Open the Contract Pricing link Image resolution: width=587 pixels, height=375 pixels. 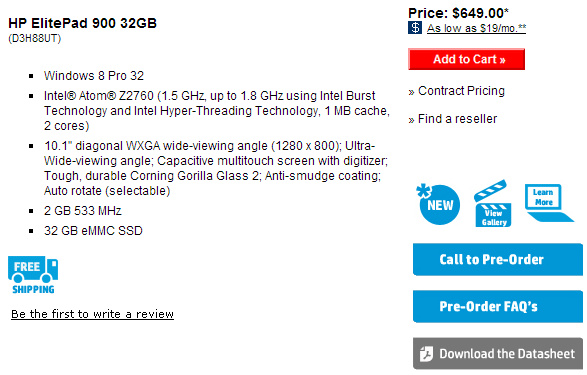tap(461, 91)
